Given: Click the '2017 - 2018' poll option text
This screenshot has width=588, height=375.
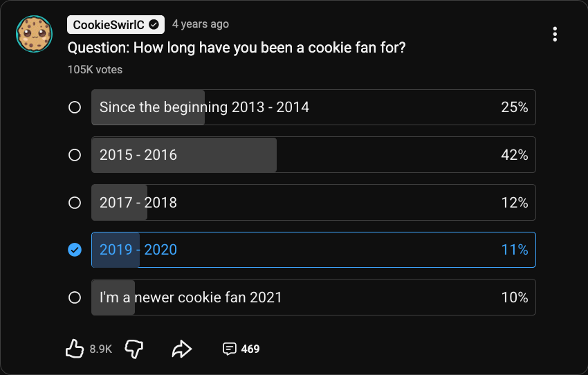Looking at the screenshot, I should pyautogui.click(x=138, y=203).
